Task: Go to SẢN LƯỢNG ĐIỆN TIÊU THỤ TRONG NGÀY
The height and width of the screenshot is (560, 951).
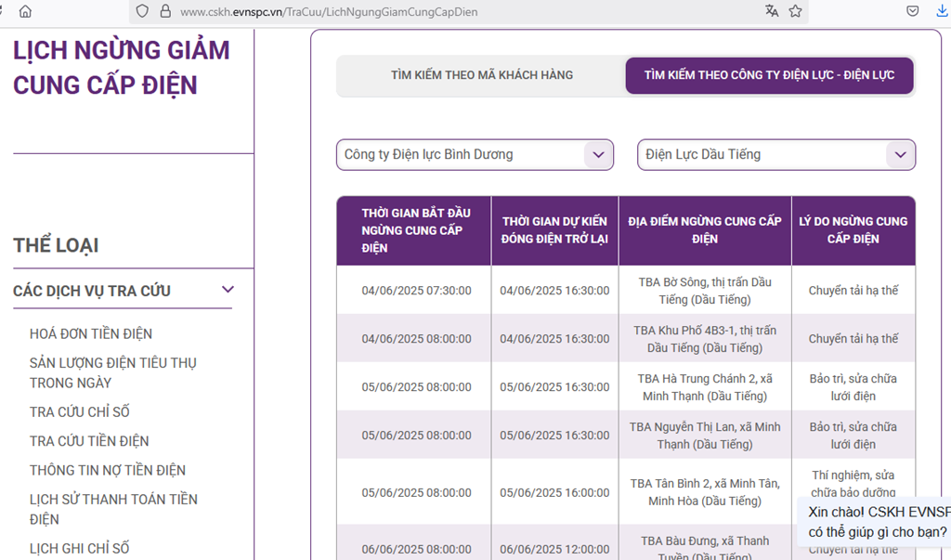Action: coord(112,372)
